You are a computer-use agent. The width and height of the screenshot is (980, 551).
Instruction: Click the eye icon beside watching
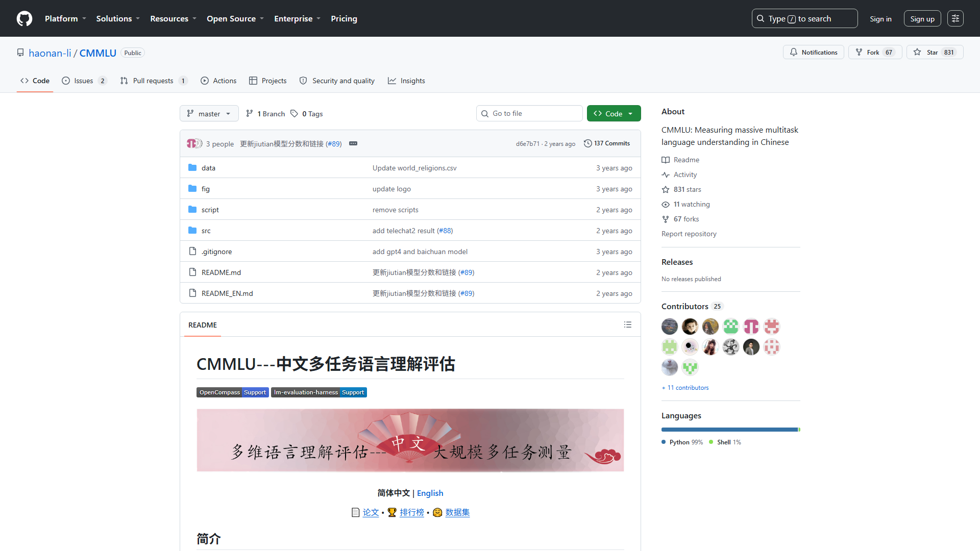point(666,204)
